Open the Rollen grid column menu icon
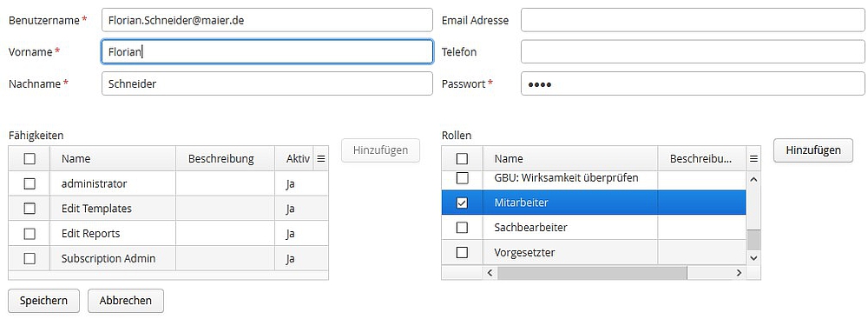Viewport: 868px width, 319px height. (x=753, y=159)
